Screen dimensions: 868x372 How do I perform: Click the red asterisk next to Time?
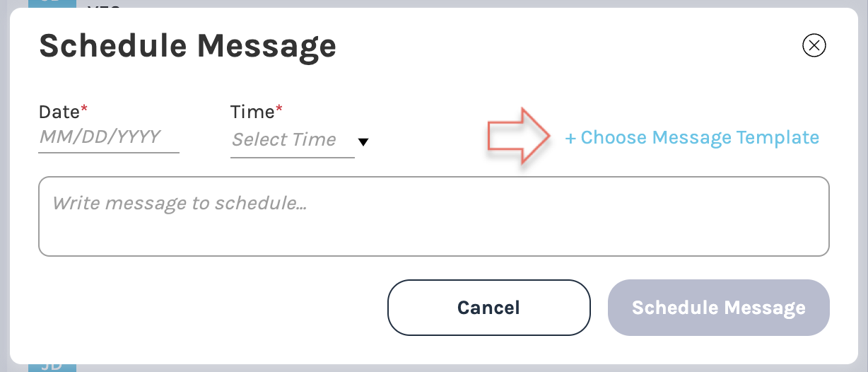pos(279,109)
